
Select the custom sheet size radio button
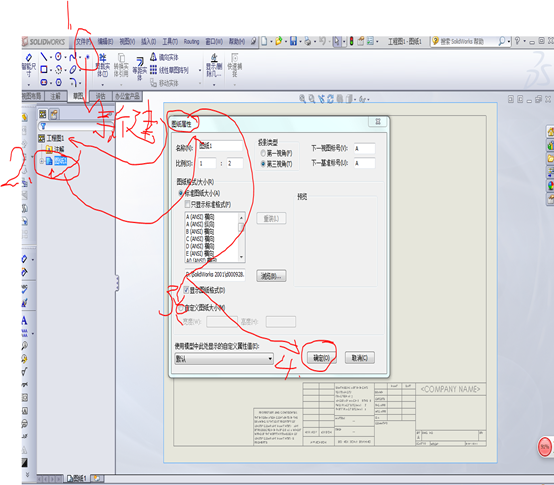(181, 308)
